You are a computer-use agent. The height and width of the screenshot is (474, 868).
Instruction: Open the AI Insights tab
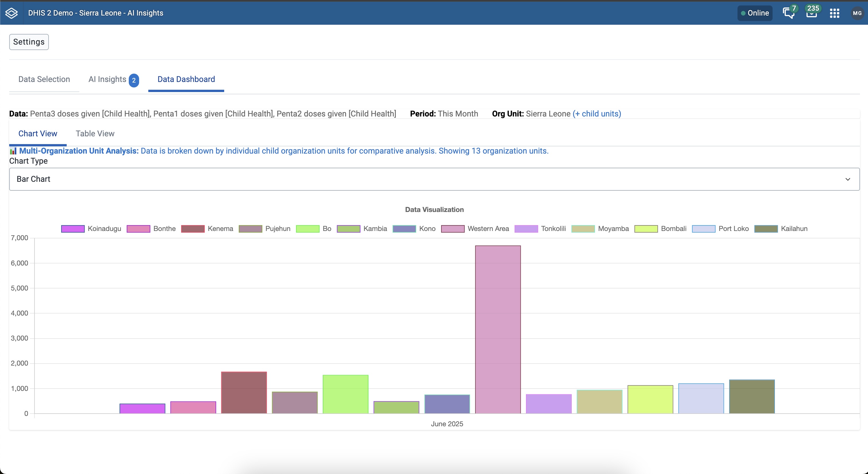coord(107,79)
